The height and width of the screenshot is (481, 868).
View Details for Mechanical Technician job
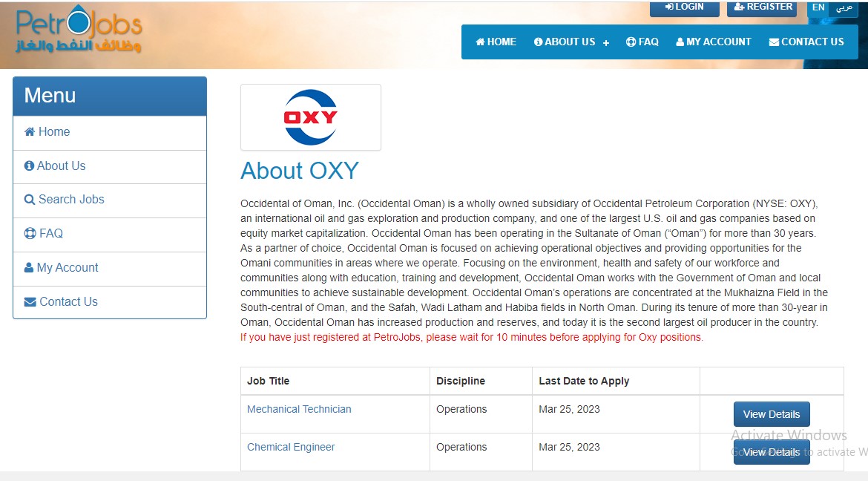(x=772, y=414)
